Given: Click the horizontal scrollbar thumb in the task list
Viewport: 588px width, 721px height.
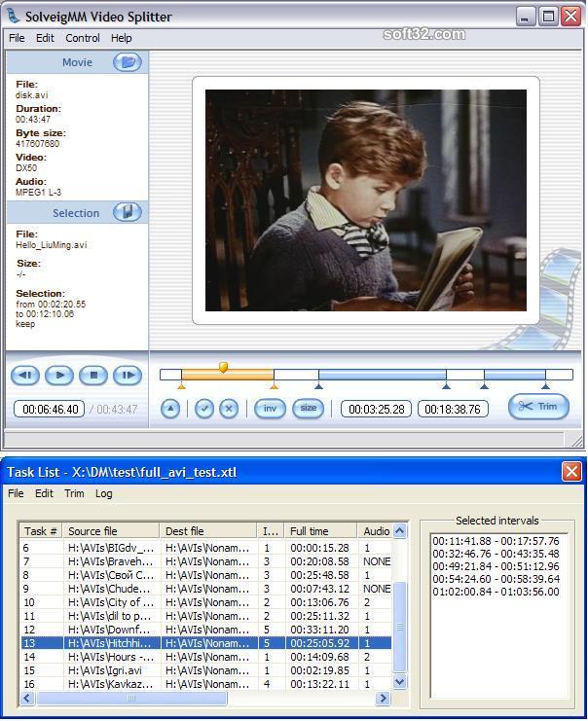Looking at the screenshot, I should 131,698.
